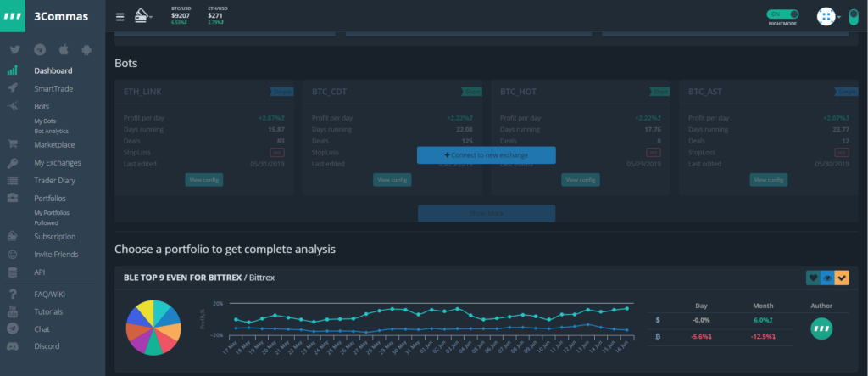The height and width of the screenshot is (376, 868).
Task: Click the Discord icon in sidebar
Action: [x=12, y=346]
